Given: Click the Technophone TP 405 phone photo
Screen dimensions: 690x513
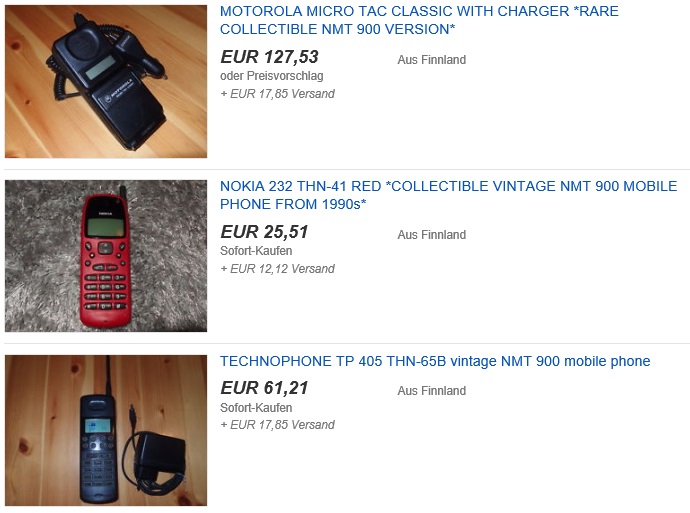Looking at the screenshot, I should pyautogui.click(x=106, y=430).
